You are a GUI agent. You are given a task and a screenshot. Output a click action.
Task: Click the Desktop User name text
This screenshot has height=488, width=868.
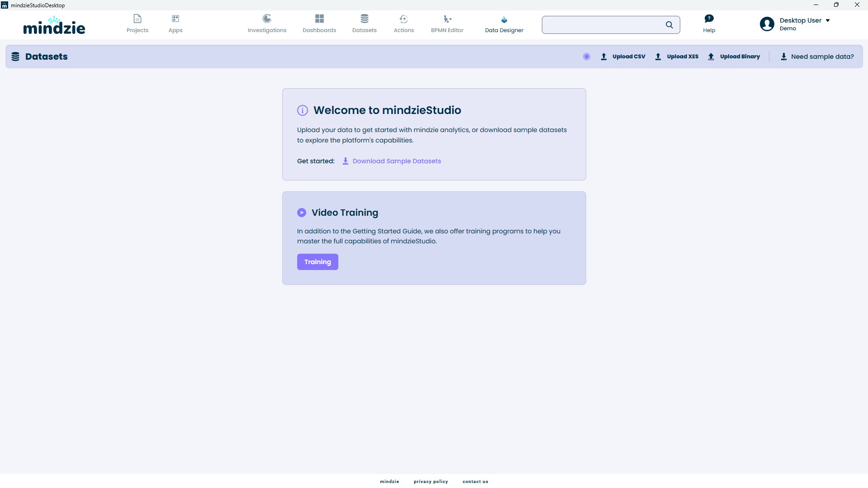[800, 20]
